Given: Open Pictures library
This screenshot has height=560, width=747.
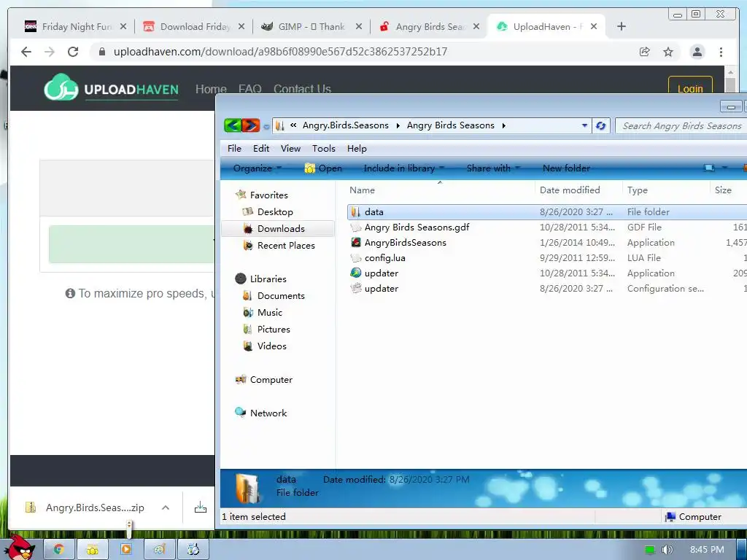Looking at the screenshot, I should click(274, 330).
